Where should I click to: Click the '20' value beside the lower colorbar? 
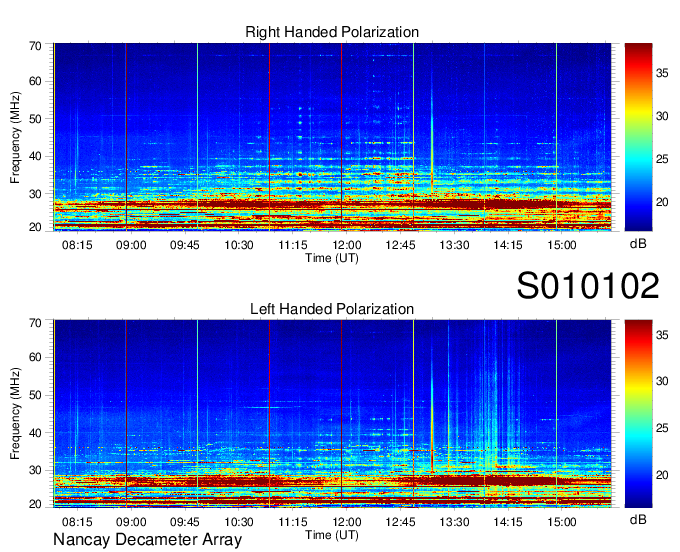pos(662,475)
